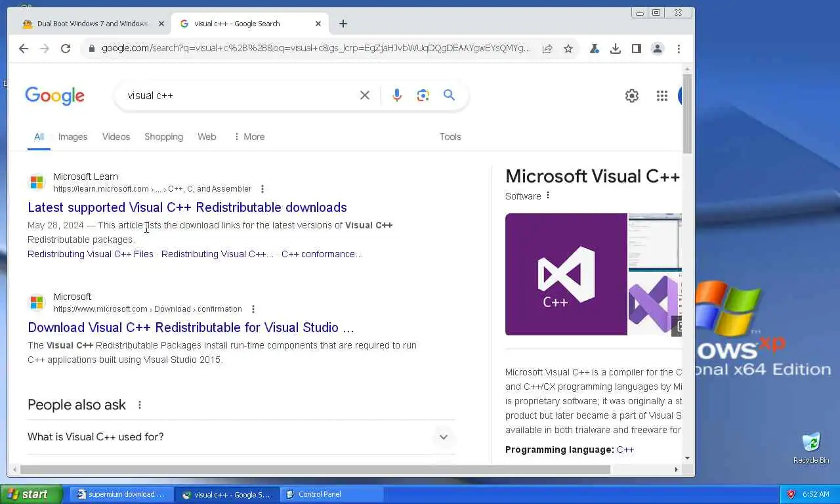Image resolution: width=840 pixels, height=504 pixels.
Task: Open options beside Software label
Action: pyautogui.click(x=548, y=196)
